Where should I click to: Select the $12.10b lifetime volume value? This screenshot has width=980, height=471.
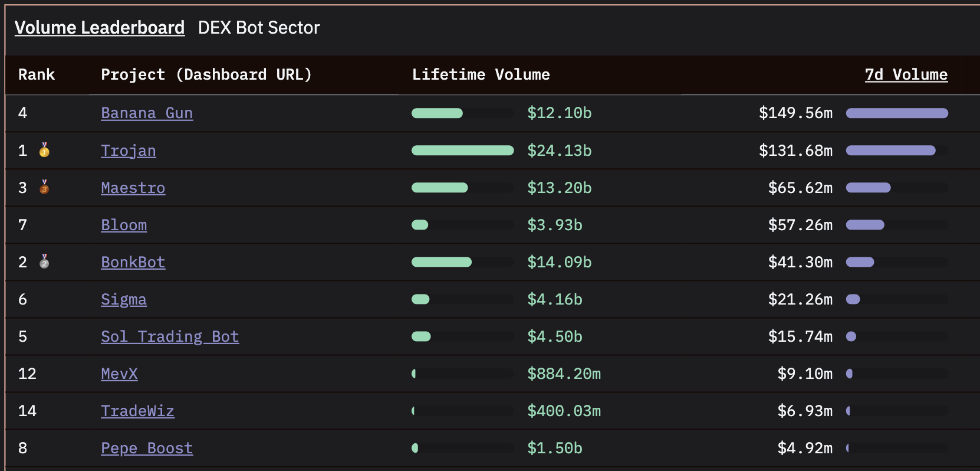(560, 113)
